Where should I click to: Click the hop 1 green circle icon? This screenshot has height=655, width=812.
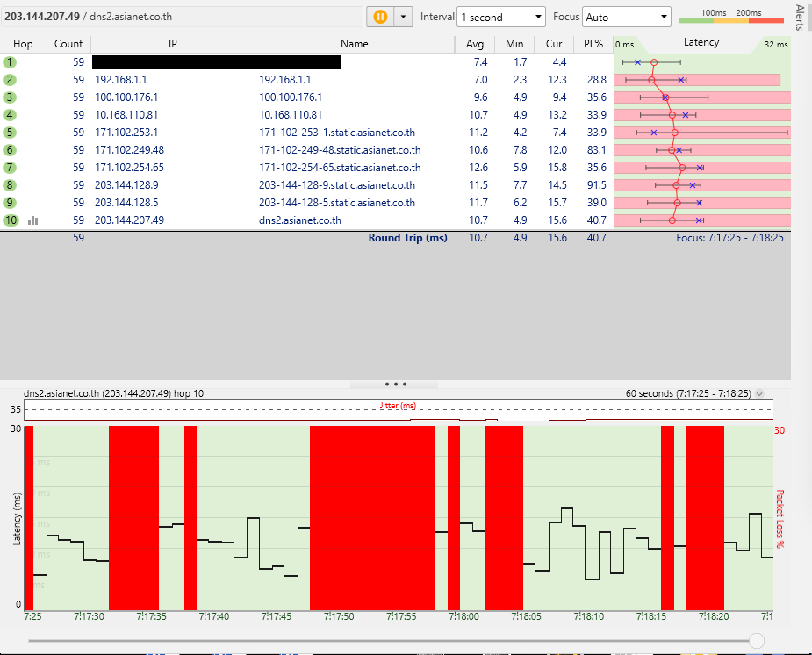coord(10,62)
